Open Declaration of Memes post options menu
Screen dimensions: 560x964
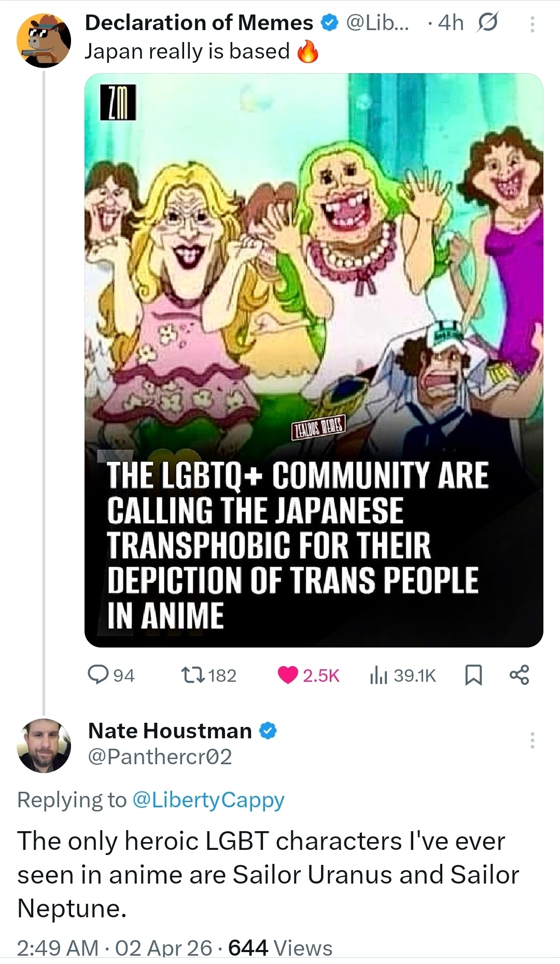[532, 24]
